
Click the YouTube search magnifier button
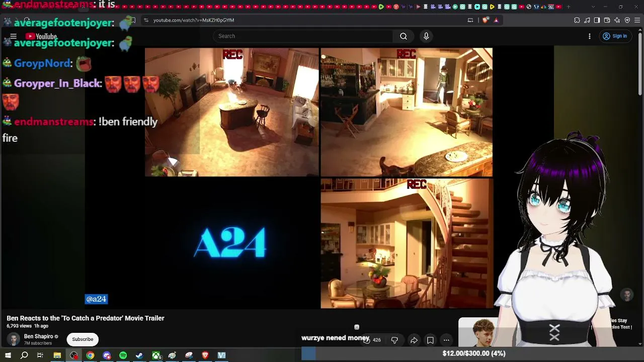point(404,36)
